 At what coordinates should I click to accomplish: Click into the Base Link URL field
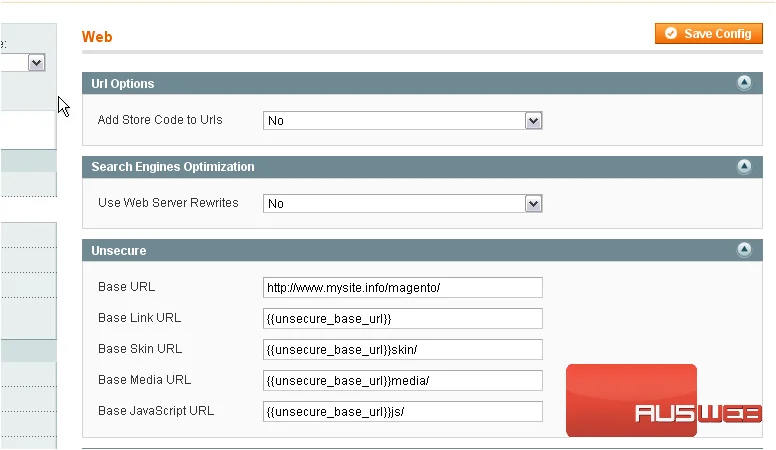tap(402, 318)
